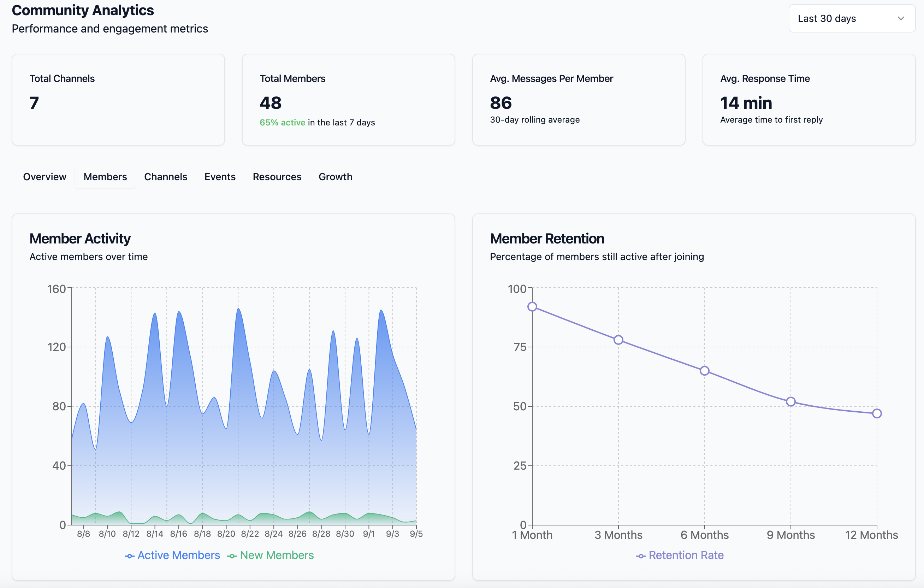Switch to the Overview tab

coord(45,177)
